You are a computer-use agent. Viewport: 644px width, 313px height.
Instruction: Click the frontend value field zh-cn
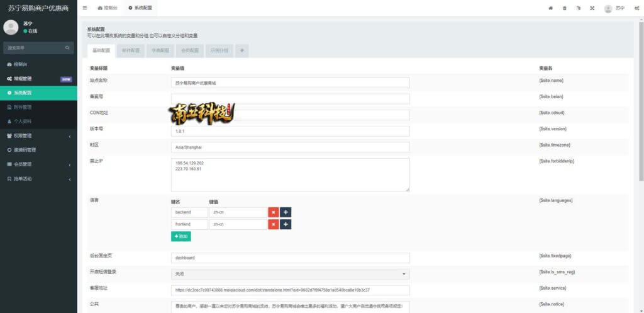pos(238,224)
